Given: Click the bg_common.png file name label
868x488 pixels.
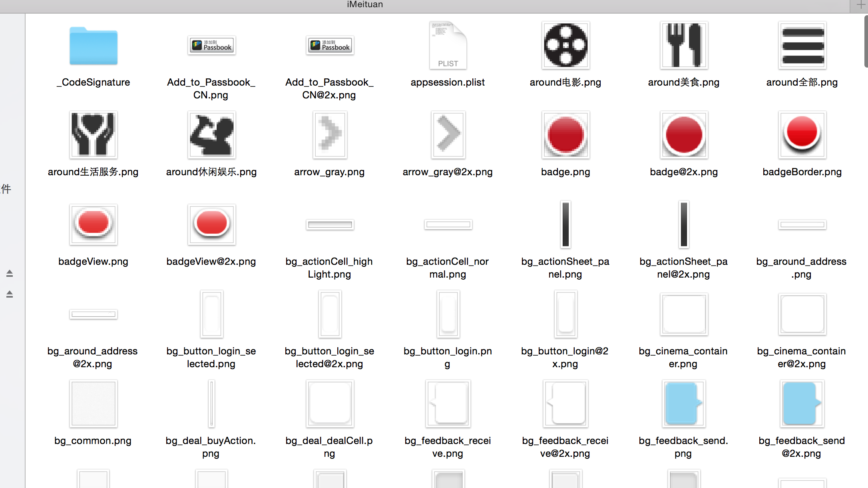Looking at the screenshot, I should coord(93,441).
